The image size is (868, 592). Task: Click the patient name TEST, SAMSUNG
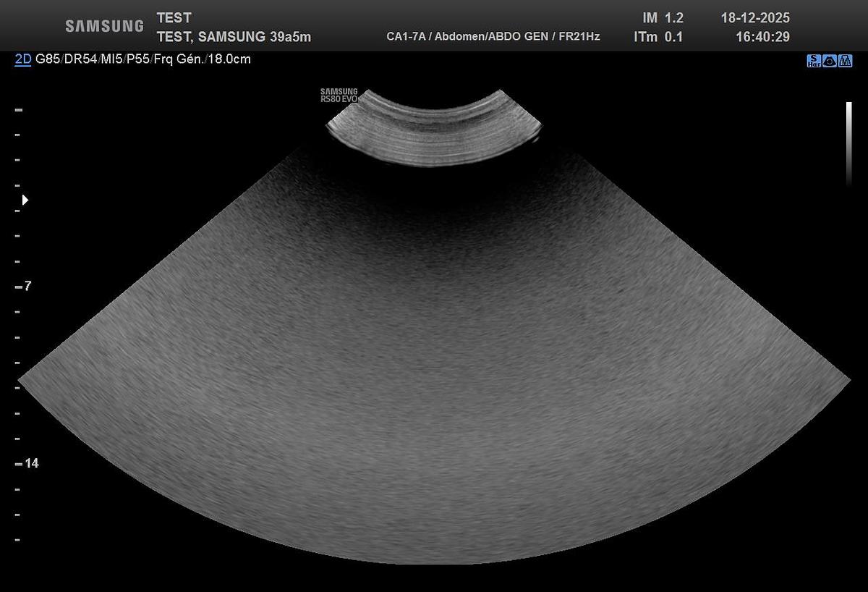click(211, 37)
